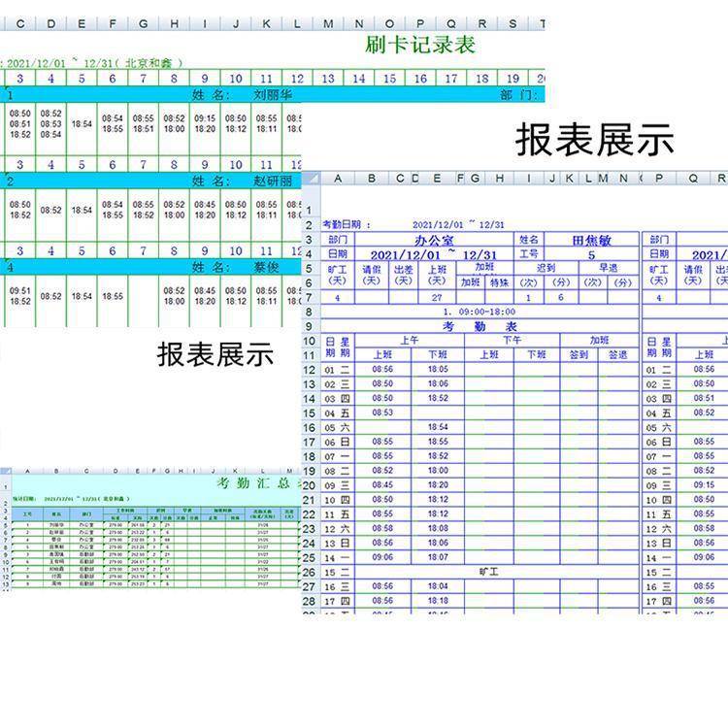This screenshot has height=728, width=728.
Task: Click the 考 勤 表 heading above 上午
Action: point(480,326)
